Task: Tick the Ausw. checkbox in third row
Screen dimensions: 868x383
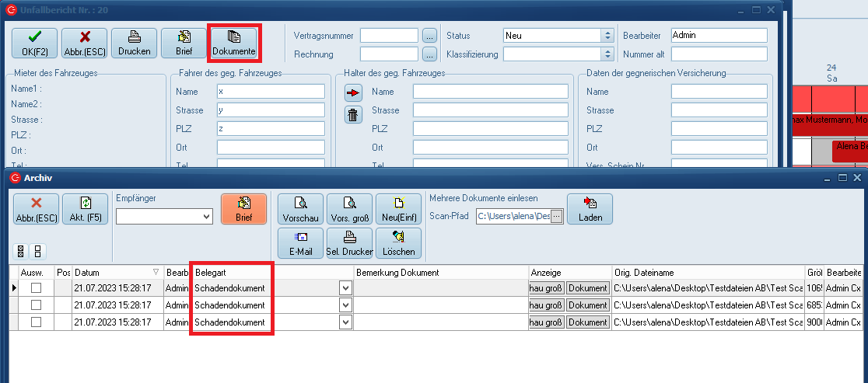Action: (x=36, y=322)
